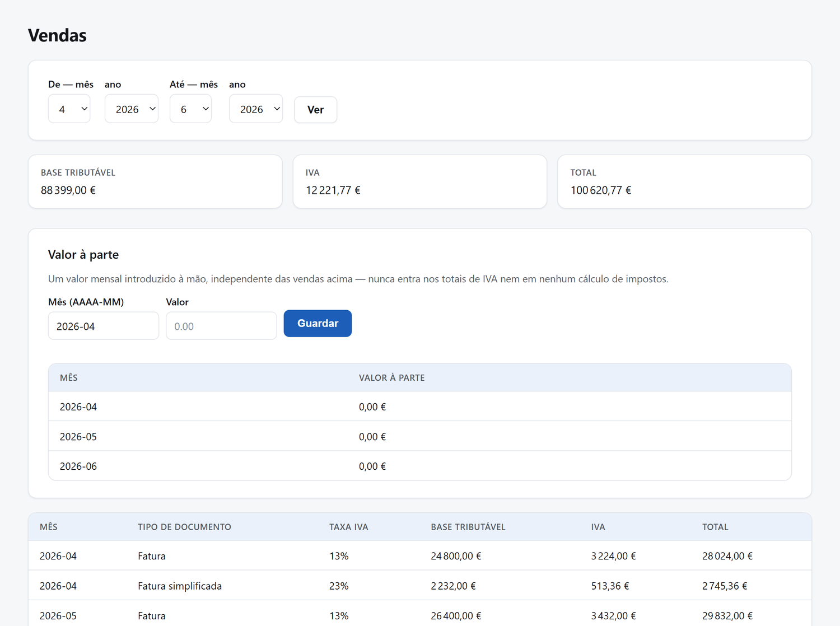Focus the Mês (AAAA-MM) input field
This screenshot has width=840, height=626.
coord(104,326)
